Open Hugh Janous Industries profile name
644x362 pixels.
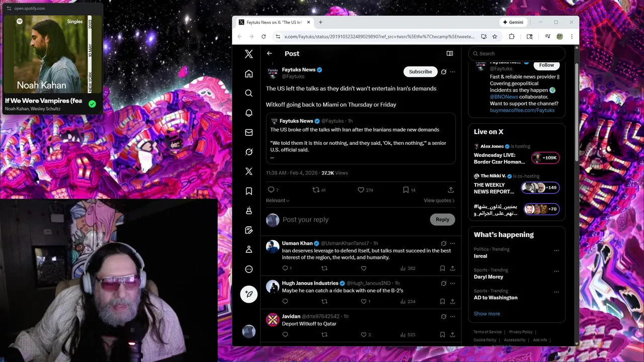(310, 283)
